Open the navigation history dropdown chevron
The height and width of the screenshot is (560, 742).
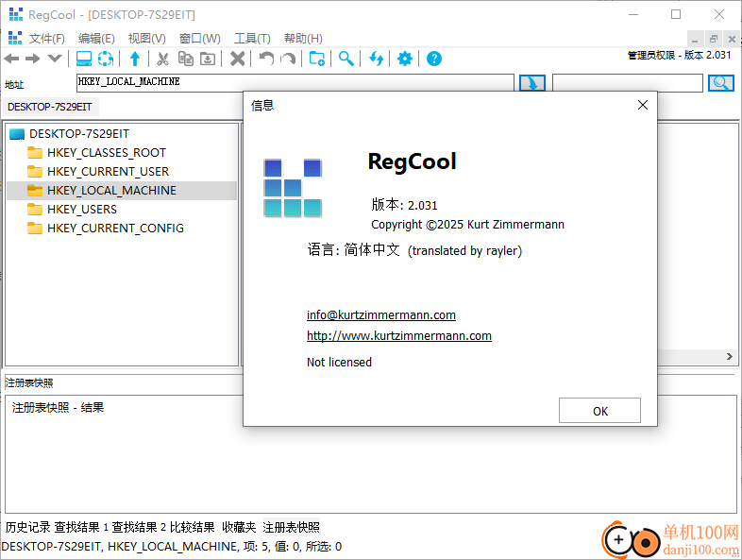[x=55, y=59]
